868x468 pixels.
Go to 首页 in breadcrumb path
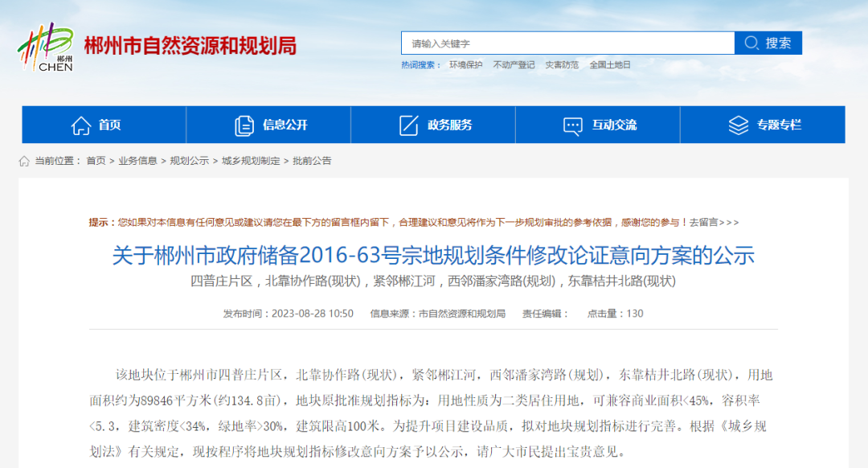[96, 161]
